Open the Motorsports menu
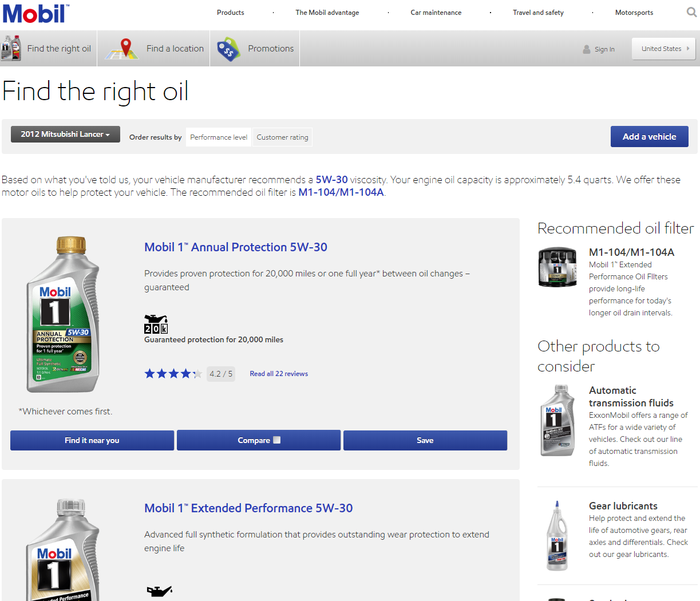 tap(634, 13)
